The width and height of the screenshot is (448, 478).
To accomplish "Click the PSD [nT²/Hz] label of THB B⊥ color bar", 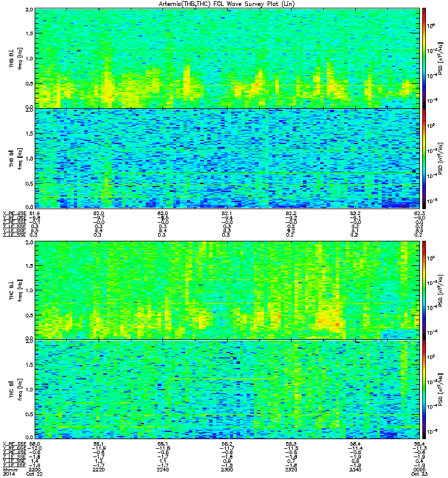I will (x=440, y=59).
